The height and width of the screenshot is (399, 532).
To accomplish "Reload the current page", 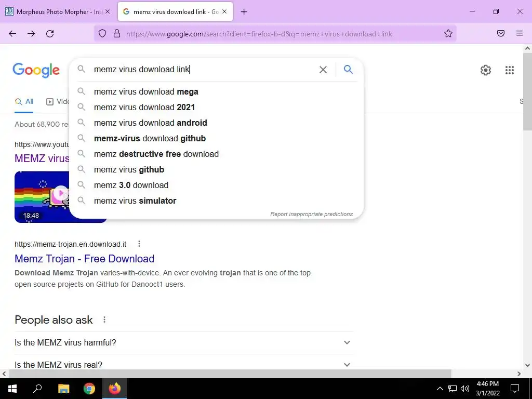I will (x=50, y=34).
